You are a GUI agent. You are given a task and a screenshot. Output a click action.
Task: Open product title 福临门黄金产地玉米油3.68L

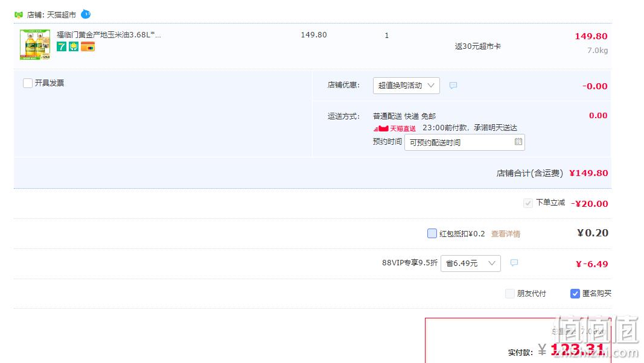pyautogui.click(x=109, y=35)
